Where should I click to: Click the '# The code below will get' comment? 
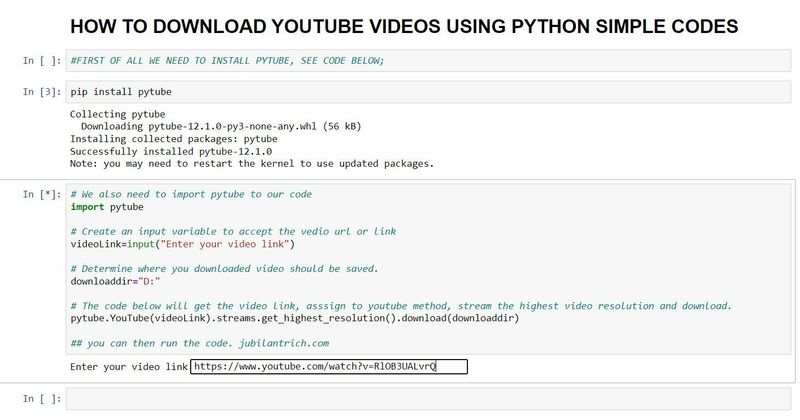[x=401, y=306]
